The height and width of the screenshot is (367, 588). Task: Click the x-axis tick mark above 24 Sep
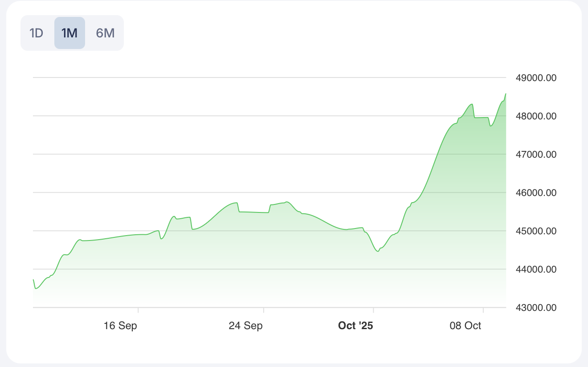pos(264,310)
